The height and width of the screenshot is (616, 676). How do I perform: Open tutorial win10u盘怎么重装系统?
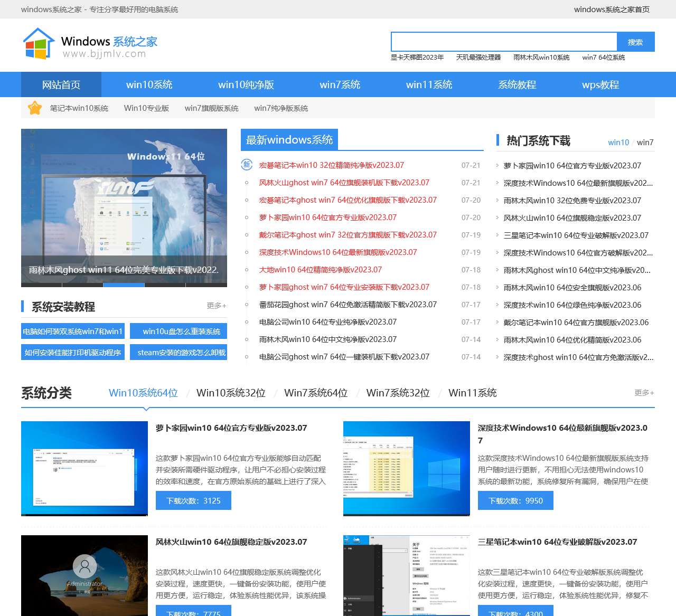179,331
